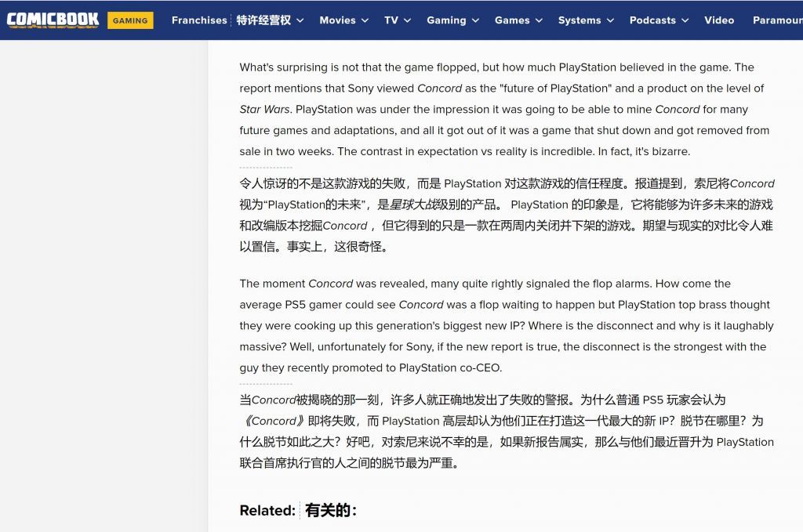Click the italic words "Star Wars"

coord(264,110)
